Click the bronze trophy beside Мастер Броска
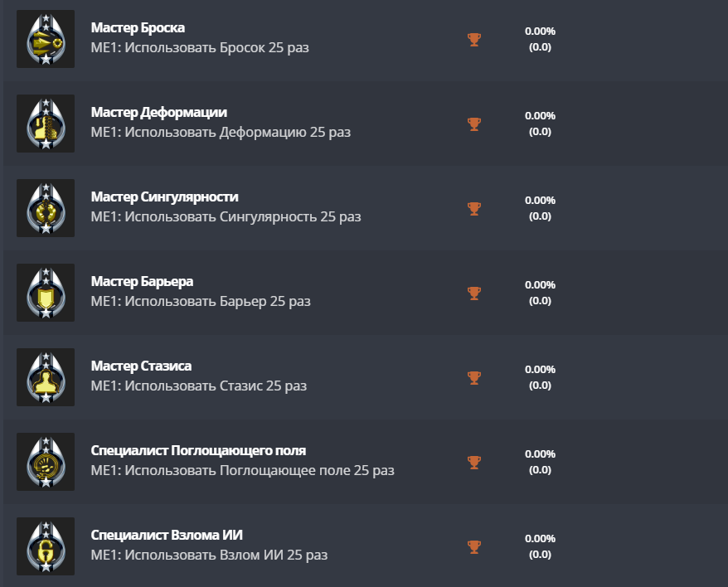 [x=474, y=39]
